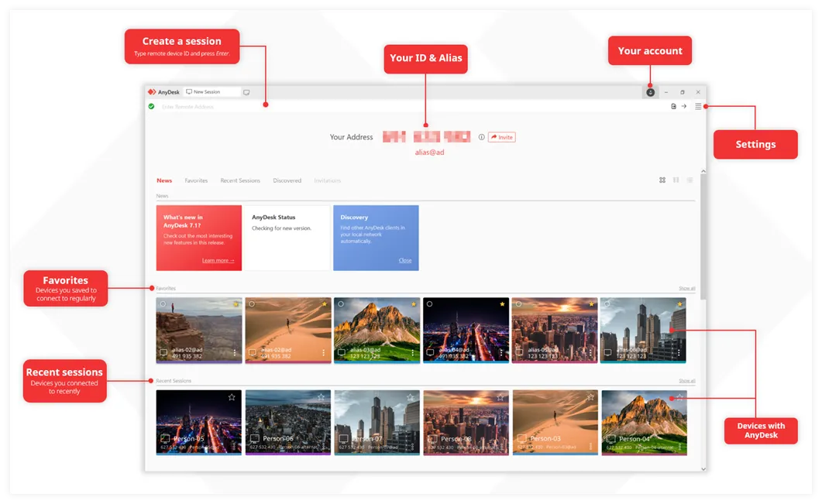This screenshot has width=822, height=504.
Task: Open the three-dot menu on alias-03@ad tile
Action: click(x=413, y=353)
